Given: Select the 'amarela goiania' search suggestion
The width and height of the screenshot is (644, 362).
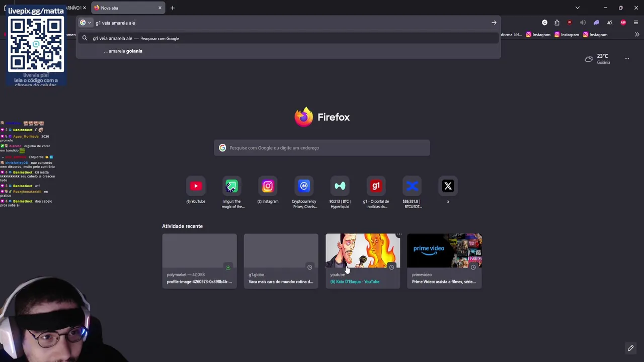Looking at the screenshot, I should [288, 51].
